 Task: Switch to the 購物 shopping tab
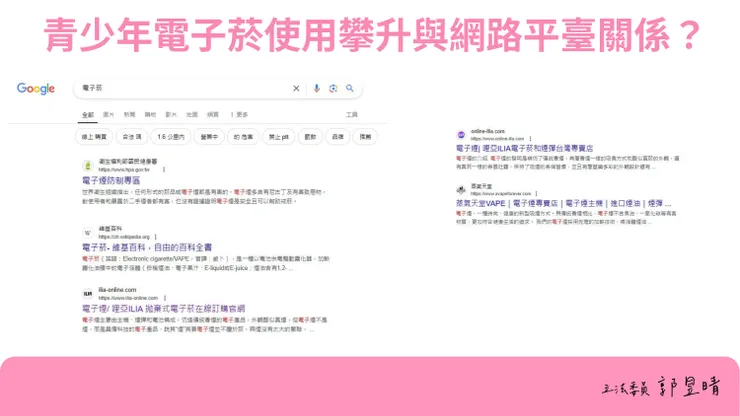tap(150, 115)
